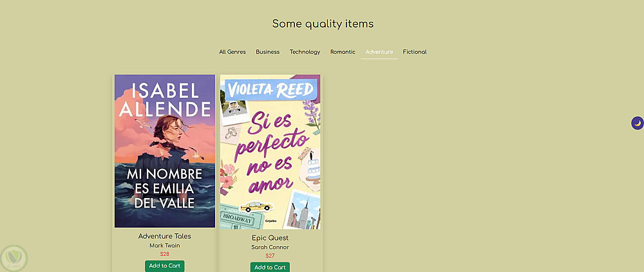Open the Violeta Reed book cover
The width and height of the screenshot is (644, 272).
click(x=270, y=152)
